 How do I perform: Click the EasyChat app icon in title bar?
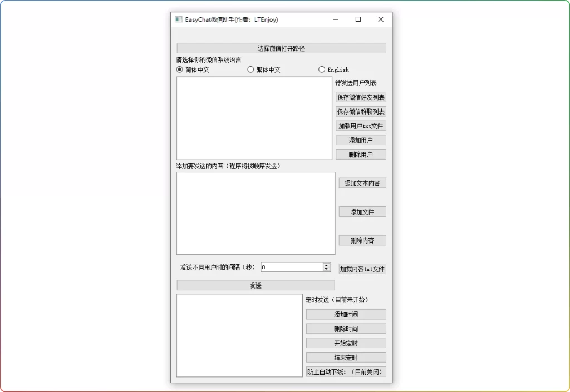(179, 19)
